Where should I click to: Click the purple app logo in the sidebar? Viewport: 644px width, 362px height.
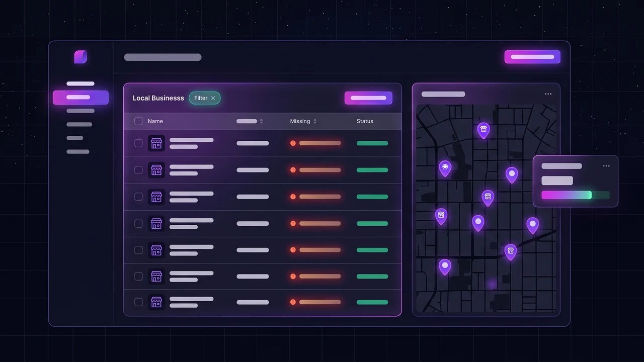tap(80, 57)
